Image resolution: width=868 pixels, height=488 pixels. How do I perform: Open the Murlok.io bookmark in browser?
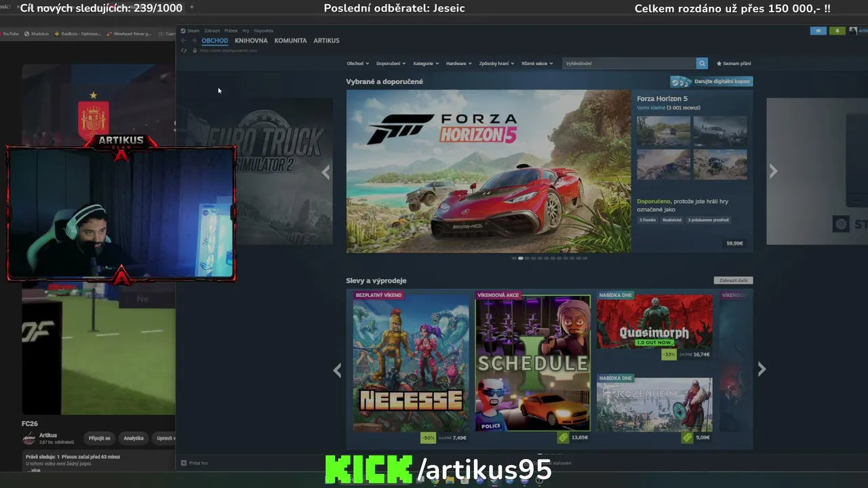pos(37,33)
